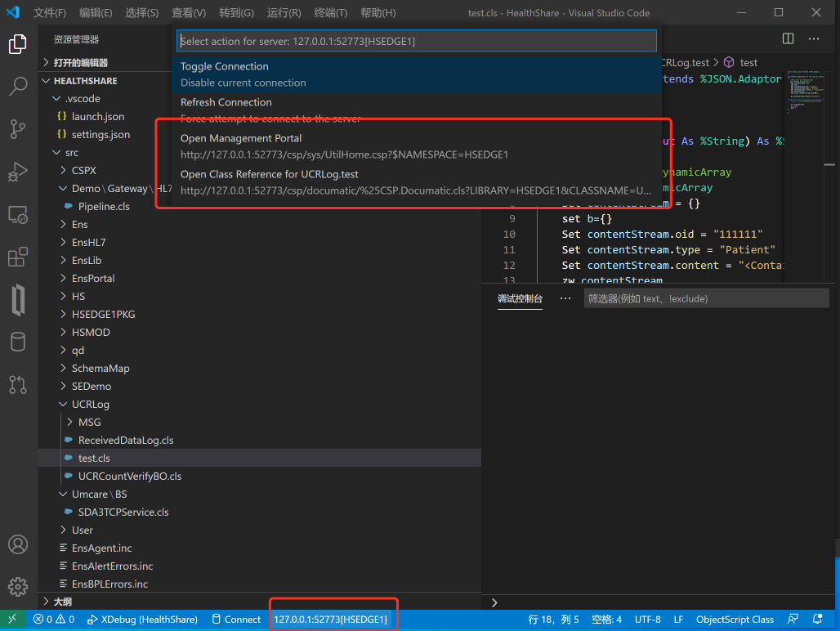Image resolution: width=840 pixels, height=631 pixels.
Task: Open debug console panel more actions
Action: point(565,298)
